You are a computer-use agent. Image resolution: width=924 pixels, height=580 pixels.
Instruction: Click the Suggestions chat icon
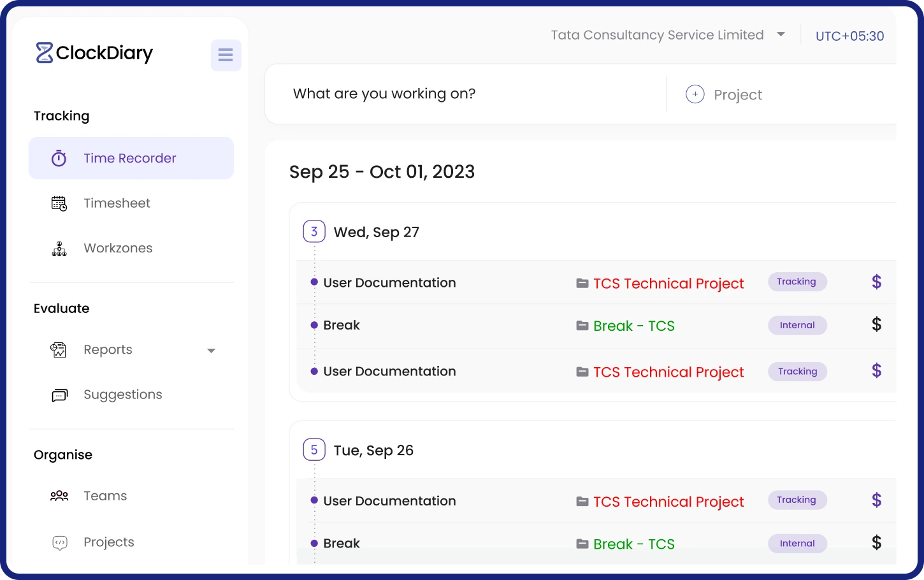[x=59, y=395]
